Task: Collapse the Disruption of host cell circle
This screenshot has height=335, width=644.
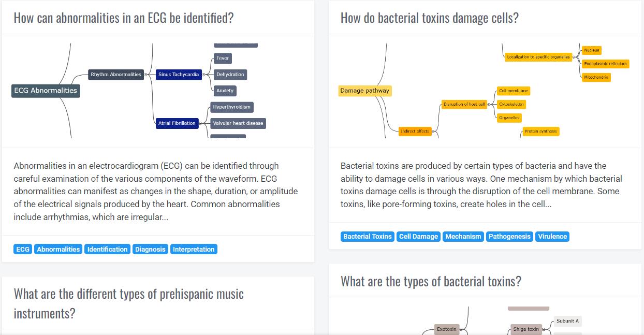Action: coord(489,105)
